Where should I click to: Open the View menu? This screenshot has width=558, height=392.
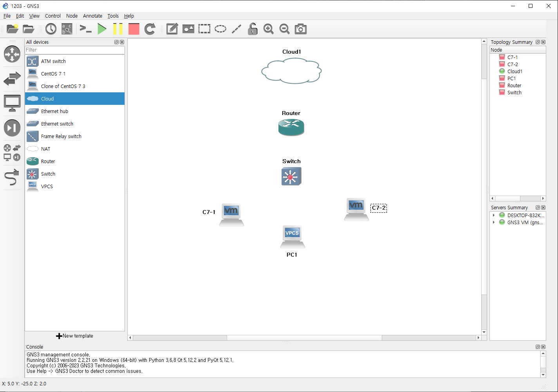click(34, 16)
